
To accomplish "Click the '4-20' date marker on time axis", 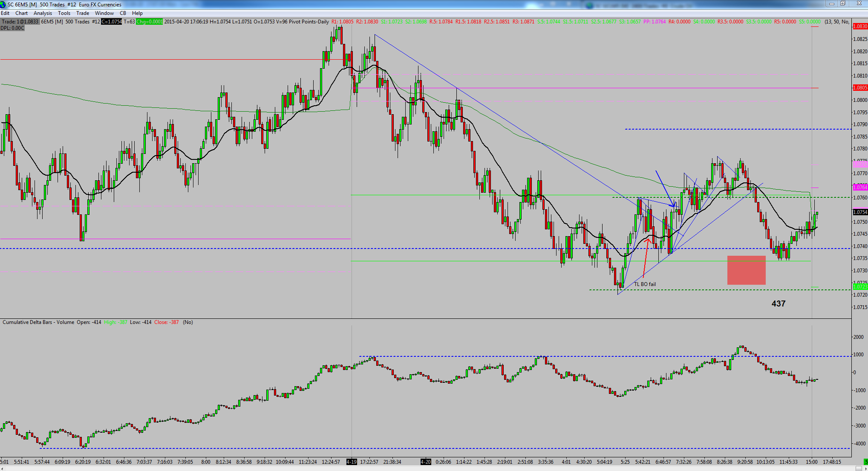I will click(426, 462).
